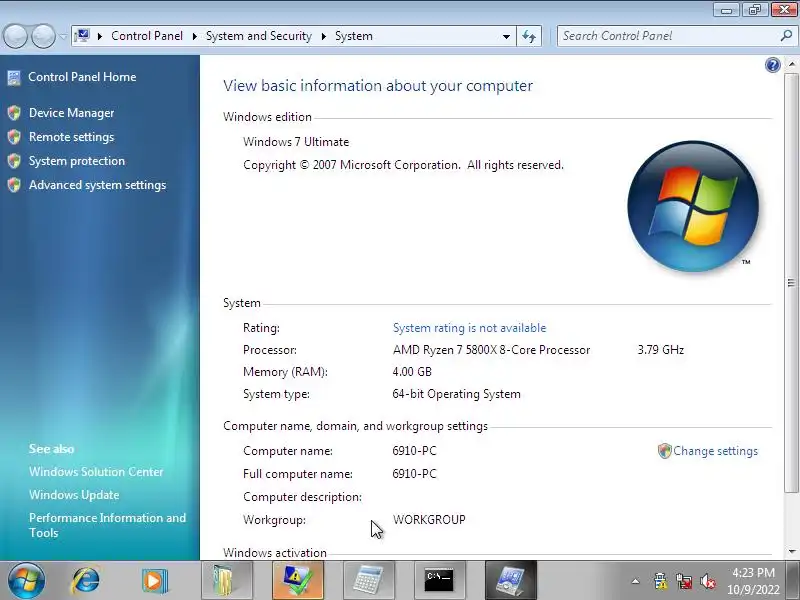This screenshot has height=600, width=800.
Task: Click scrollbar down arrow
Action: pyautogui.click(x=791, y=552)
